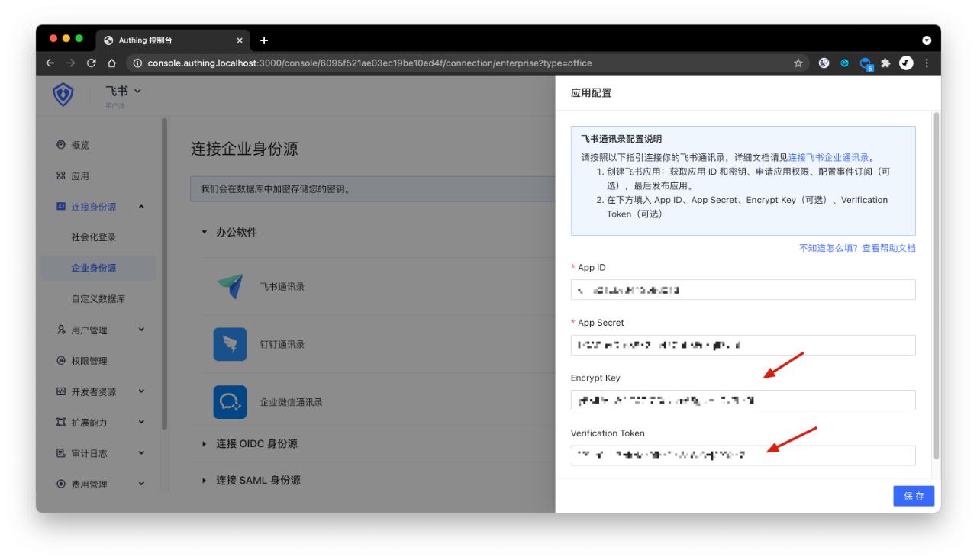Open 自定义数据库 menu item

tap(98, 299)
